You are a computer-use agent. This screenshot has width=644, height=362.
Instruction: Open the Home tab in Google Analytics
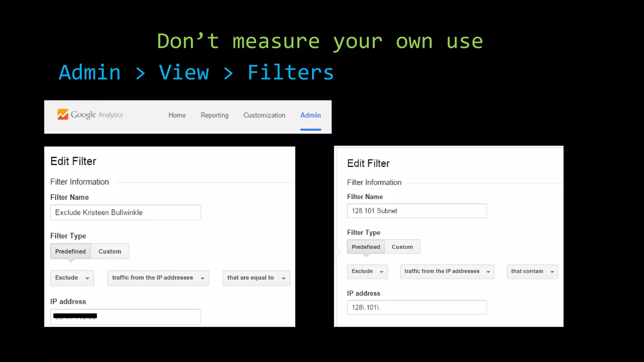tap(177, 115)
